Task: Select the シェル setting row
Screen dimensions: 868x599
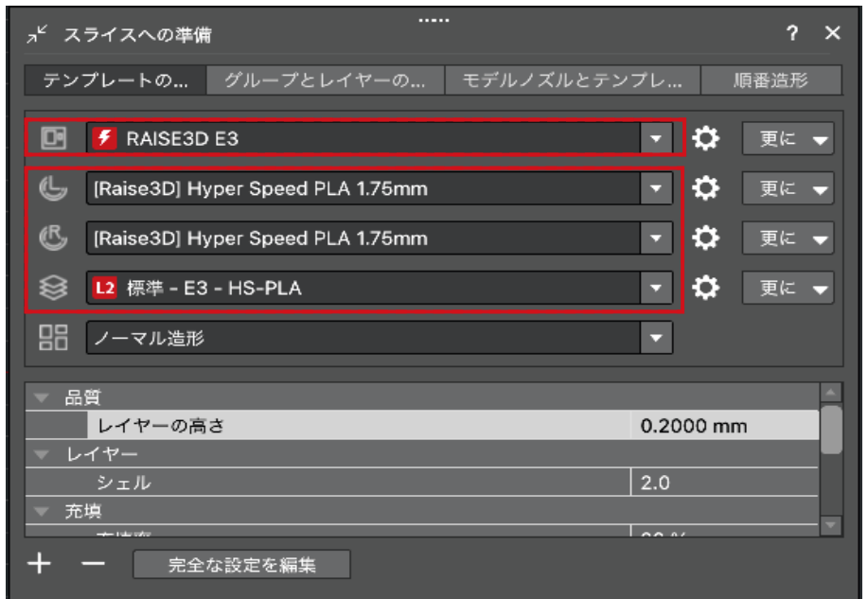Action: [422, 483]
